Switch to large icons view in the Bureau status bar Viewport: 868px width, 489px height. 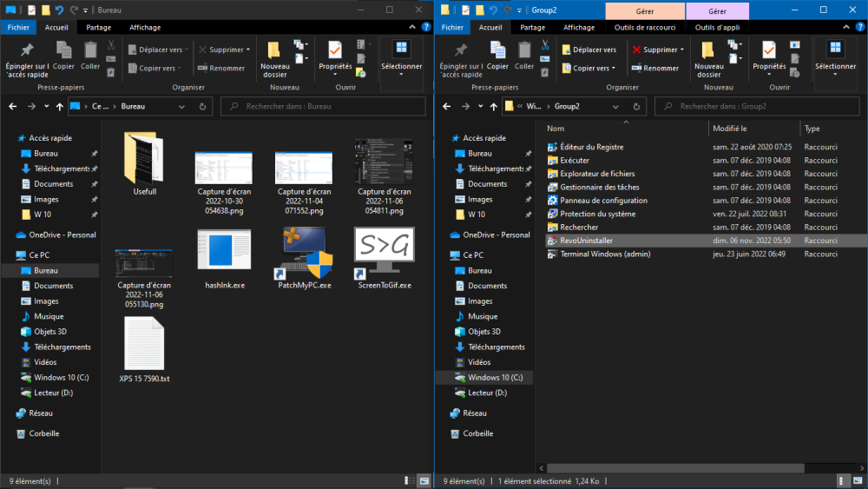click(x=424, y=480)
